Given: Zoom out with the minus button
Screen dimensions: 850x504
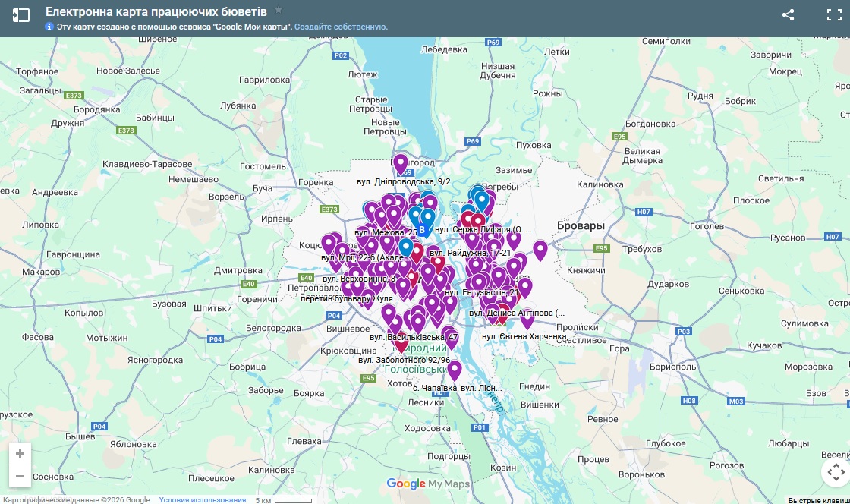Looking at the screenshot, I should click(x=20, y=477).
